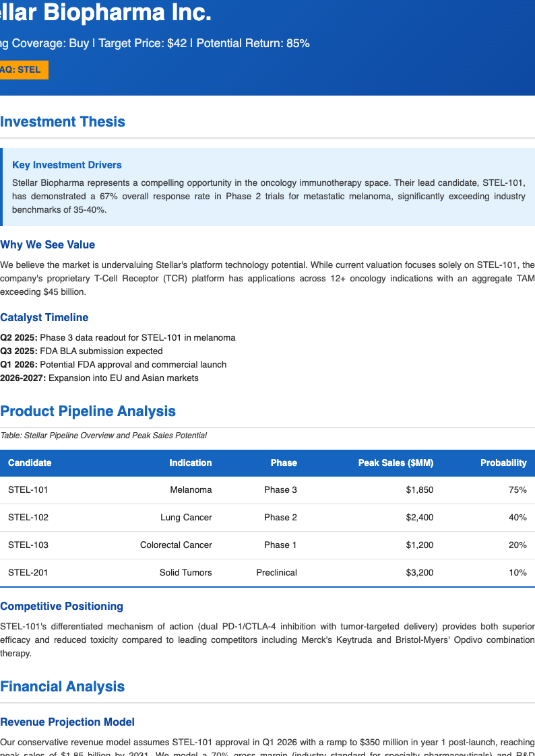Click the Phase 2 cell in STEL-102 row
The height and width of the screenshot is (756, 535).
coord(280,517)
